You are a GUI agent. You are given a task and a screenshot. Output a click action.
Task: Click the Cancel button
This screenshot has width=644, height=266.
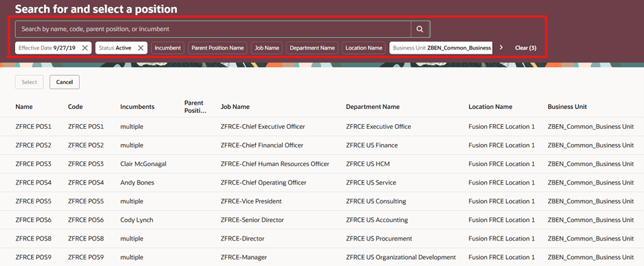tap(65, 82)
